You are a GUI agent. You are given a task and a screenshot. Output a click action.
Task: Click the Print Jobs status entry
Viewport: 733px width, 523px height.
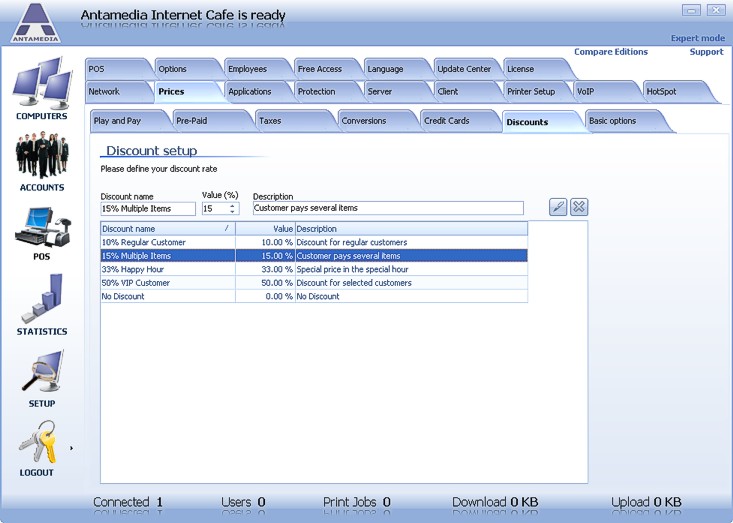click(357, 502)
